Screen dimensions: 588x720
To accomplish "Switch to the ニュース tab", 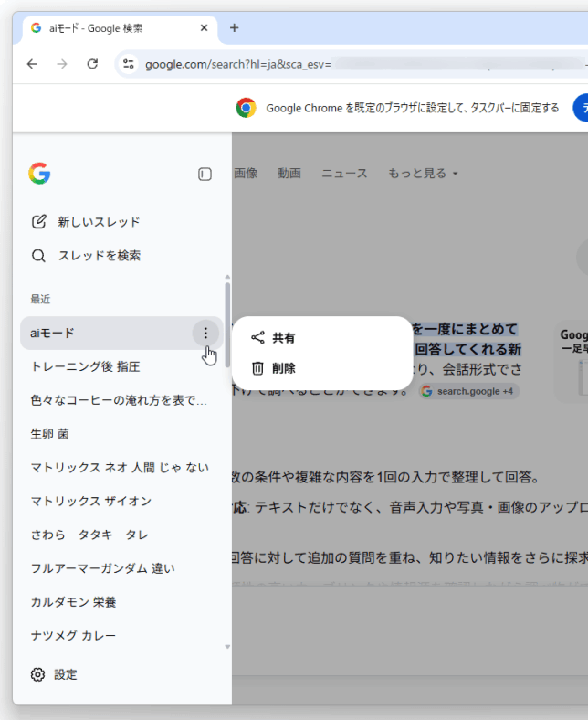I will pos(345,173).
